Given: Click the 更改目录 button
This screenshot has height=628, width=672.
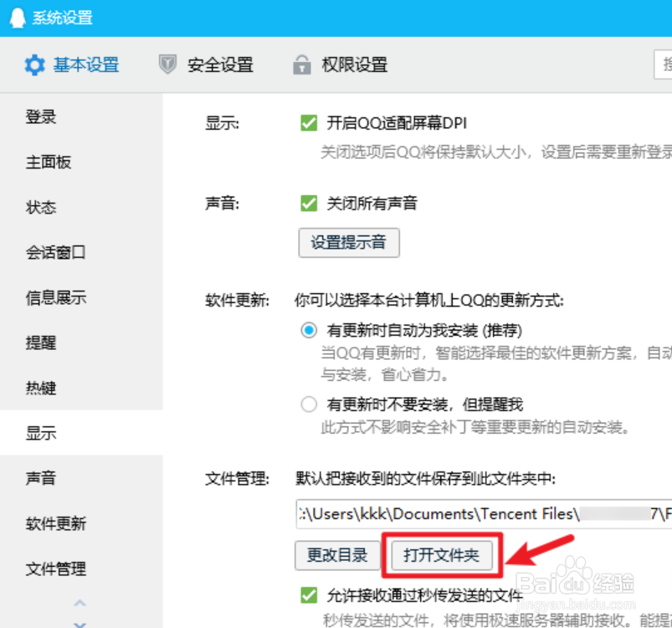Looking at the screenshot, I should (x=337, y=555).
